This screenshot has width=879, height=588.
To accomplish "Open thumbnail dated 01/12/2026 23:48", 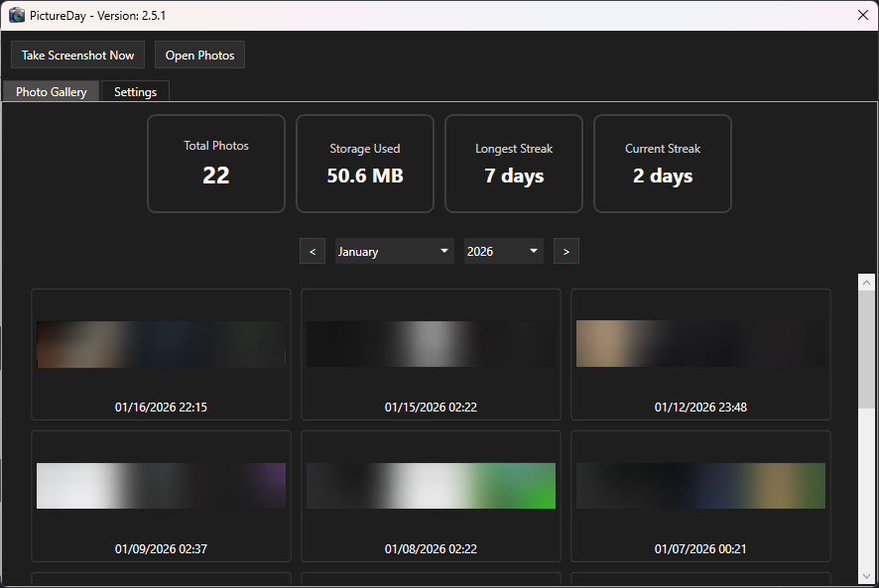I will point(700,344).
